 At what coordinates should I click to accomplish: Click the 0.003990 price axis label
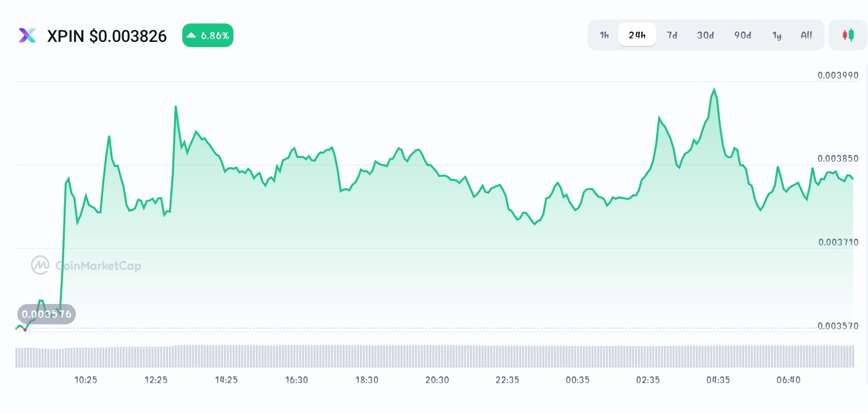click(838, 75)
